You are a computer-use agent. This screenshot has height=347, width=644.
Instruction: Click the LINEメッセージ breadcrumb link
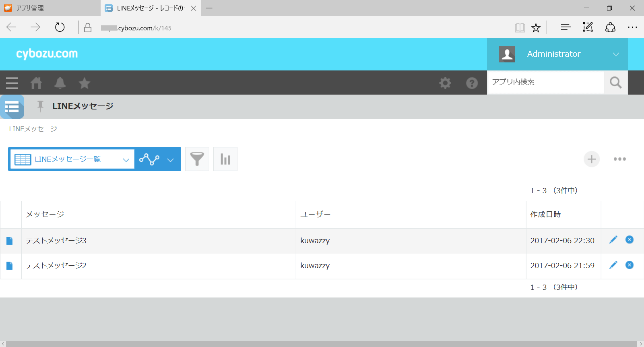(x=33, y=129)
